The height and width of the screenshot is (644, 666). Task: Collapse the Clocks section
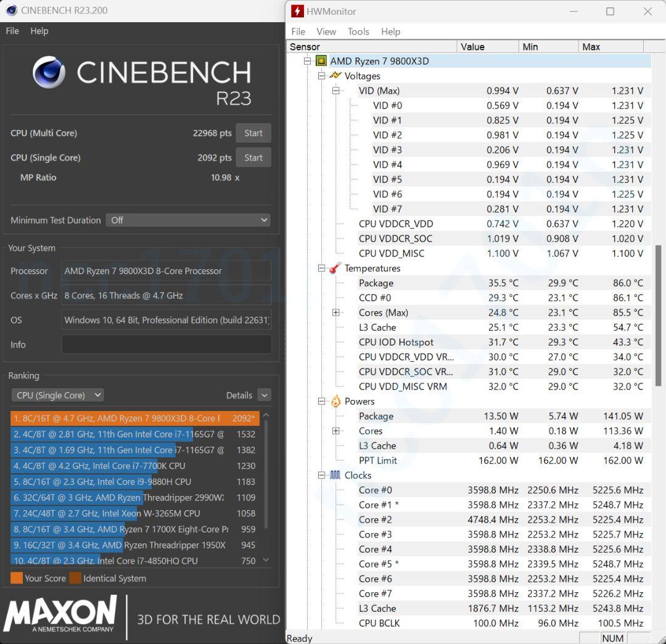tap(321, 475)
